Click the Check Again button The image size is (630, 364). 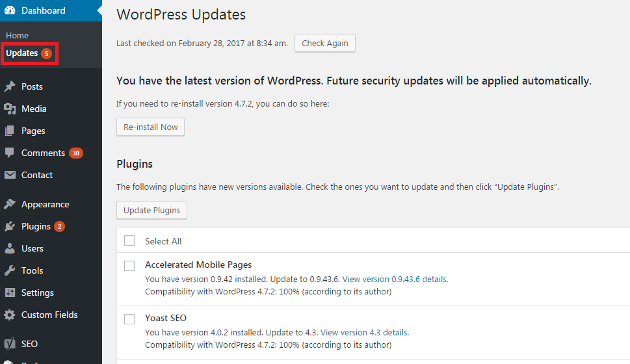pyautogui.click(x=325, y=43)
